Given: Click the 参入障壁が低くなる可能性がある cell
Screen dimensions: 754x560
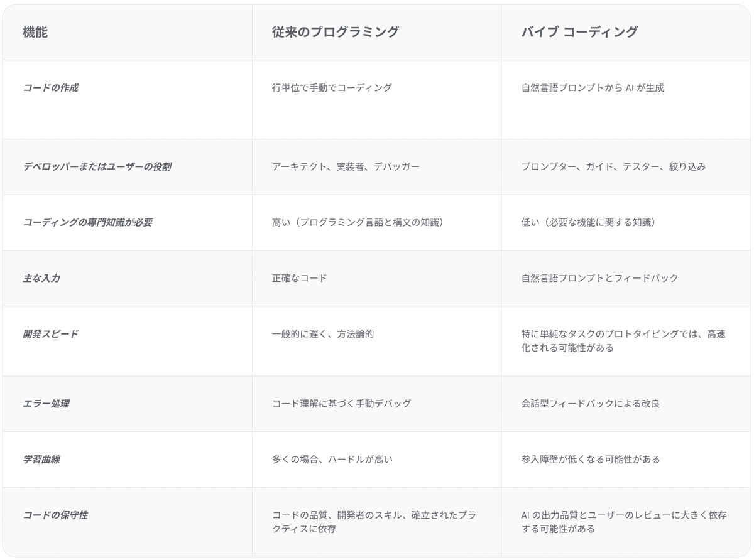Looking at the screenshot, I should [591, 460].
